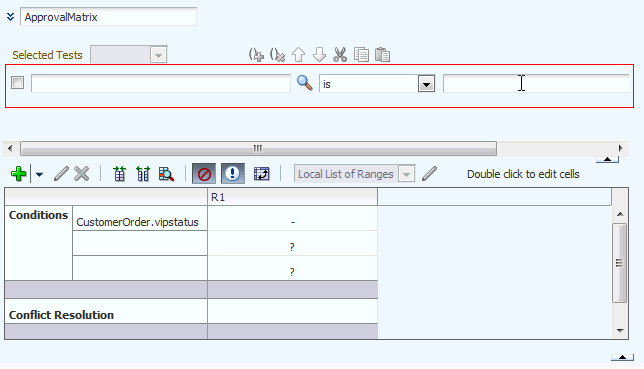Screen dimensions: 644x369
Task: Click the pencil edit icon beside add
Action: 61,174
